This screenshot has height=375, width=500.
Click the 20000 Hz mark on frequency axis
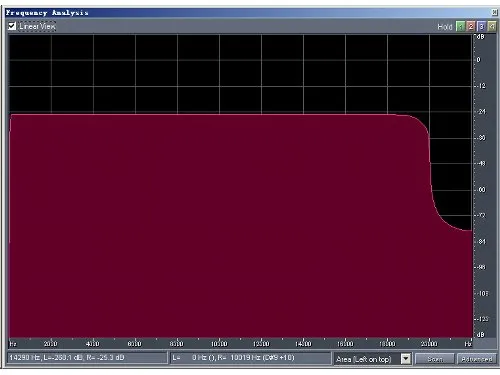[x=429, y=343]
